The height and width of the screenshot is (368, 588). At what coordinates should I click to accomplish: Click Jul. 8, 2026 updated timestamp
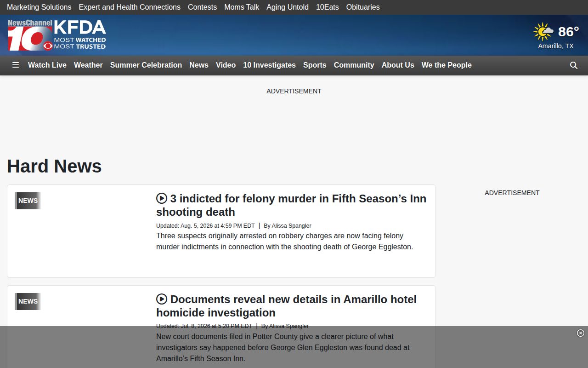pos(204,326)
